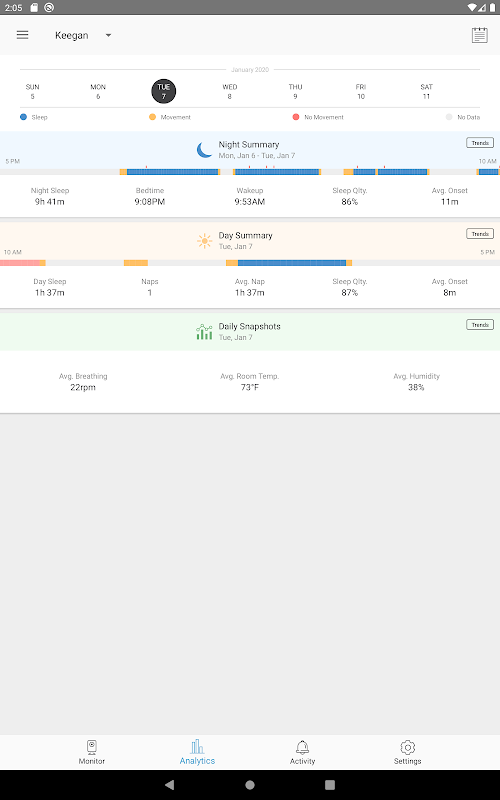Tap first blue sleep block in night timeline
The image size is (500, 800).
[172, 172]
